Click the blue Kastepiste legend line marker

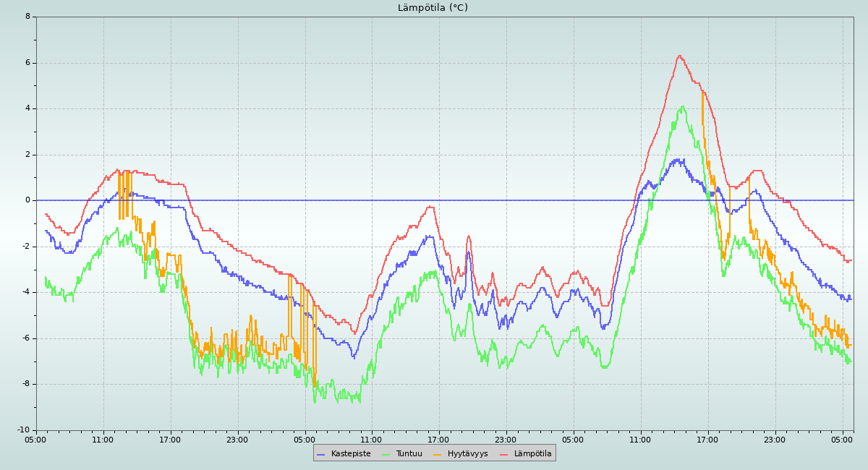click(321, 454)
